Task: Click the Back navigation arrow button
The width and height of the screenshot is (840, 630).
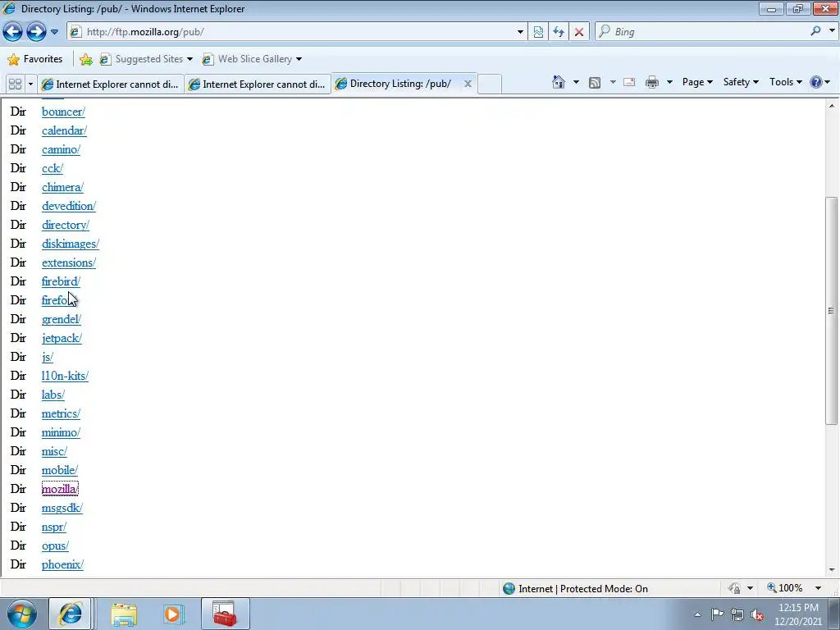Action: point(13,32)
